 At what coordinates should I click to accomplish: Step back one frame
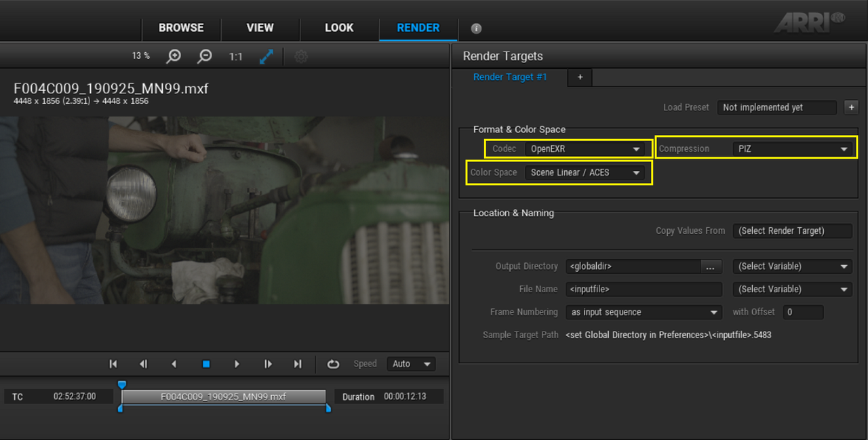point(143,364)
